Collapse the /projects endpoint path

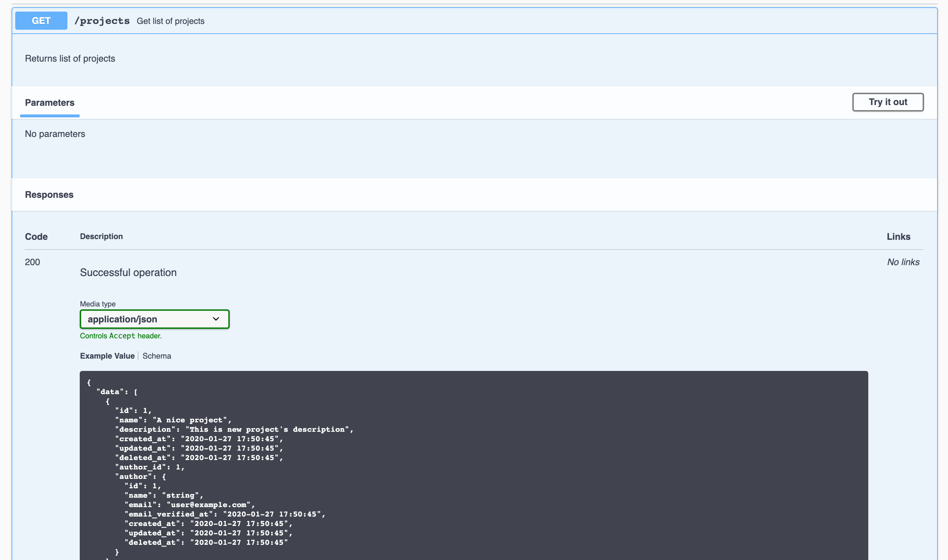(102, 21)
